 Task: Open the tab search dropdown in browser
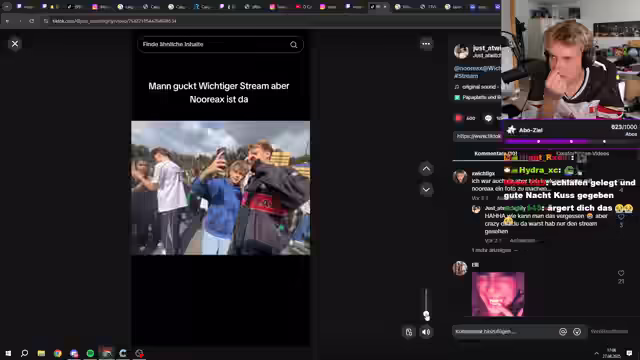[x=7, y=7]
